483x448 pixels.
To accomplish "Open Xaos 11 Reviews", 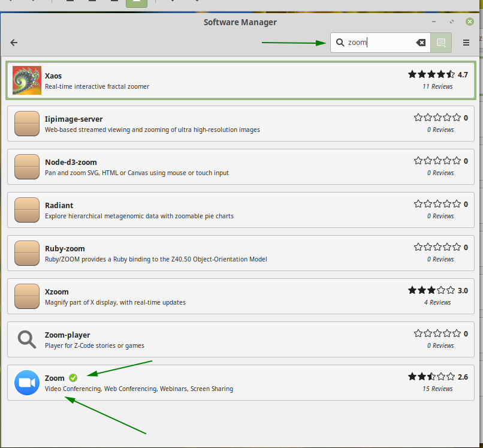I will coord(437,86).
